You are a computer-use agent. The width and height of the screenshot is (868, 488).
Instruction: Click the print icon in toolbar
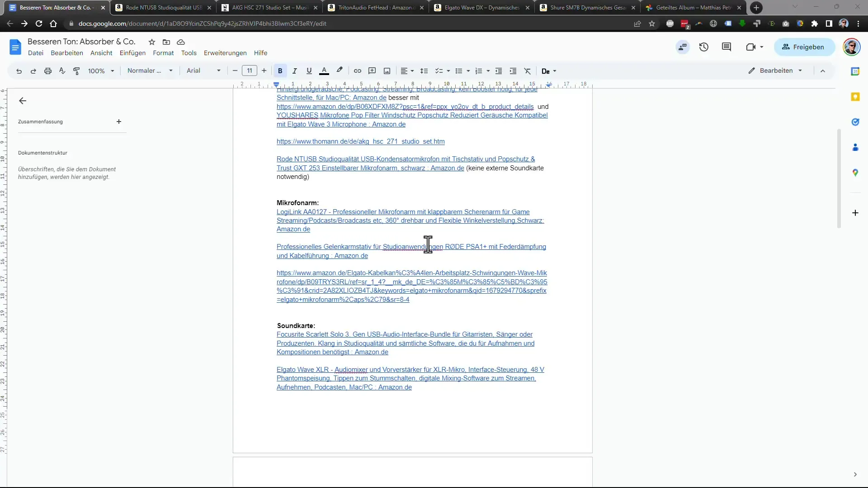(47, 71)
